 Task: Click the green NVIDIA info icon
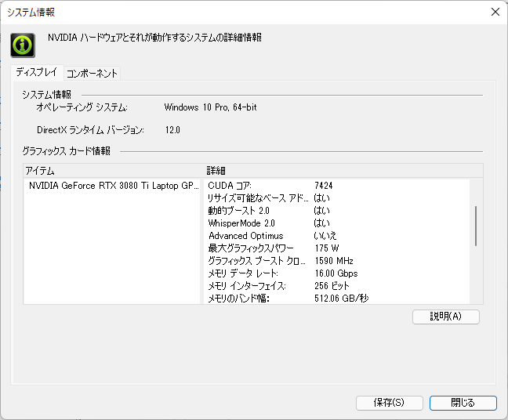point(23,45)
